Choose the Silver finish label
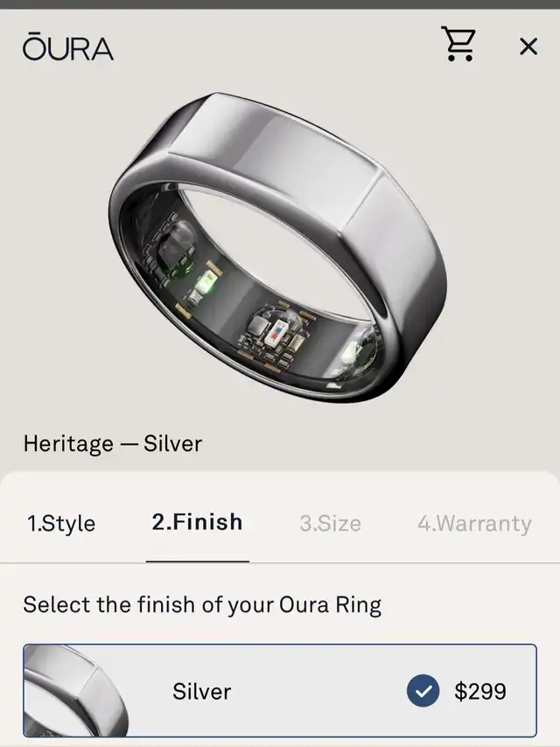This screenshot has width=560, height=747. [x=202, y=691]
